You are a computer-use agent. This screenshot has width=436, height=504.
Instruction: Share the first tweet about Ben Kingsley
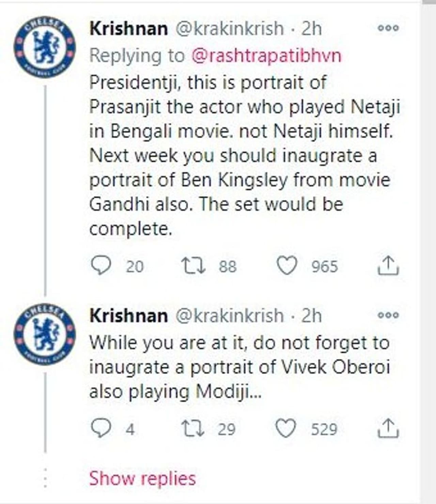(x=388, y=266)
